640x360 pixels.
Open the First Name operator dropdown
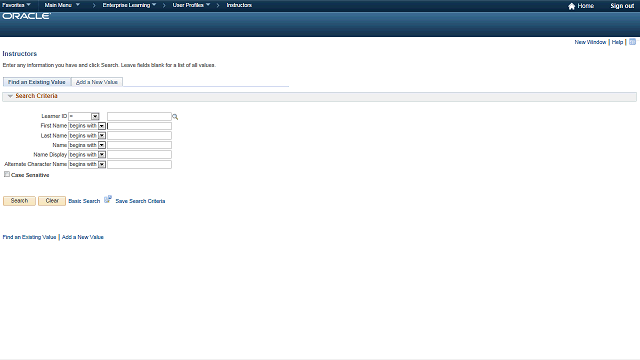click(x=87, y=126)
